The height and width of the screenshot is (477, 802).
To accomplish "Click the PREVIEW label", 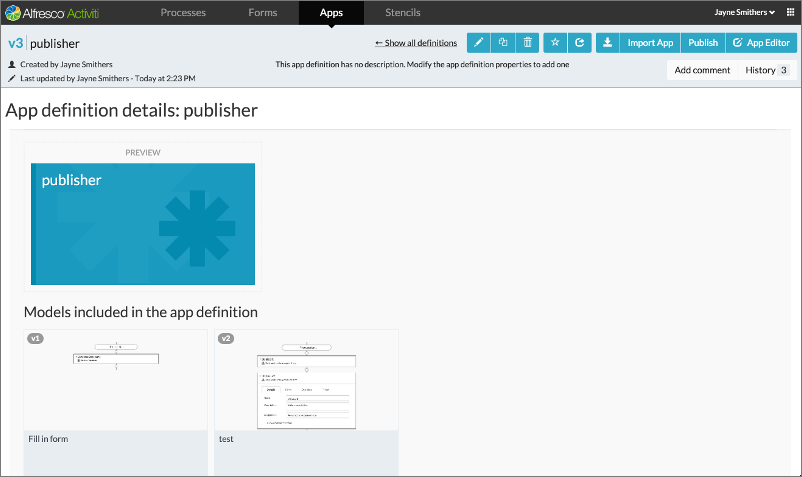I will (x=143, y=152).
